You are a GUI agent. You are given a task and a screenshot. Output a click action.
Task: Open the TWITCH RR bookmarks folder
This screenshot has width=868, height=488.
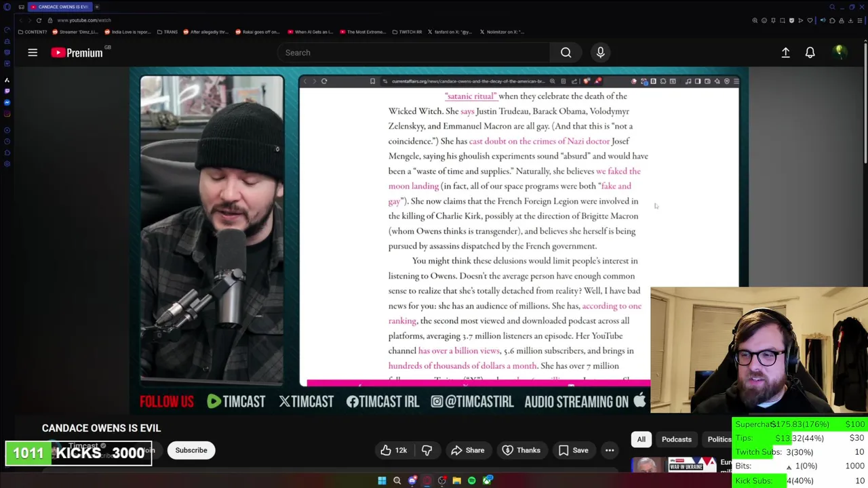pos(407,32)
